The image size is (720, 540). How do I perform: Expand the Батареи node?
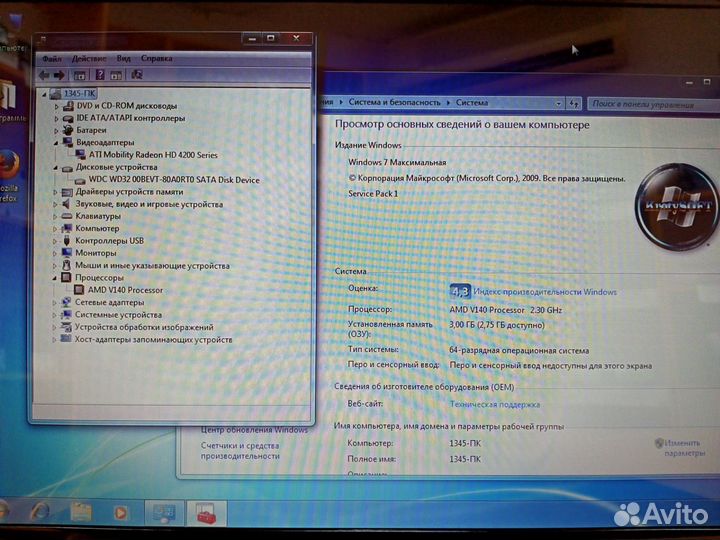56,131
